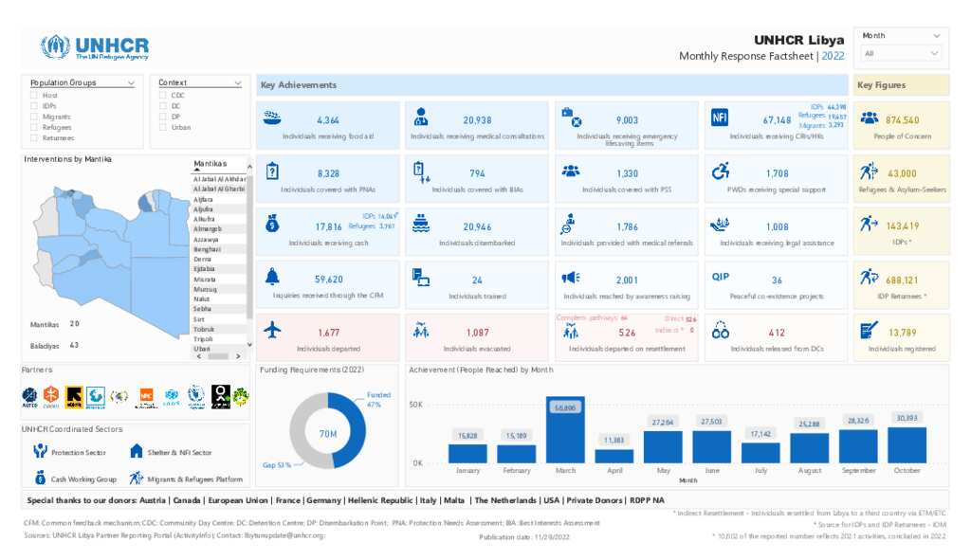971x560 pixels.
Task: Collapse the Month slicer header chevron
Action: coord(936,36)
